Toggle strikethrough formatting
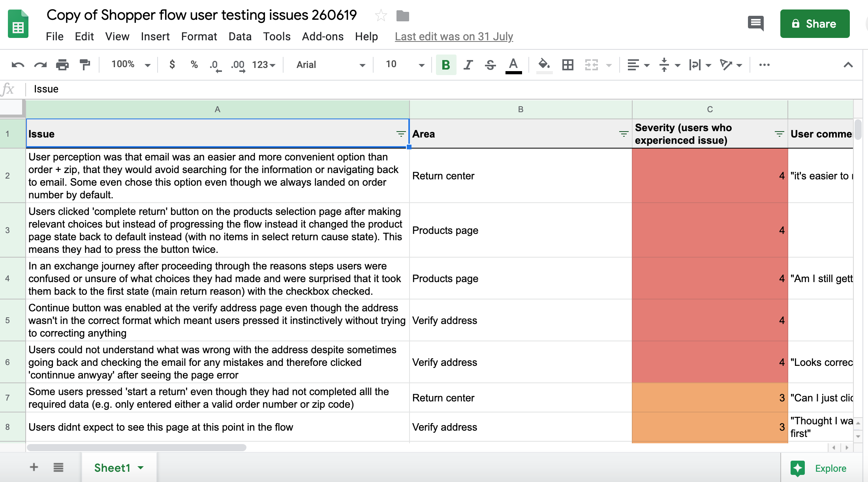The image size is (868, 482). click(x=490, y=65)
